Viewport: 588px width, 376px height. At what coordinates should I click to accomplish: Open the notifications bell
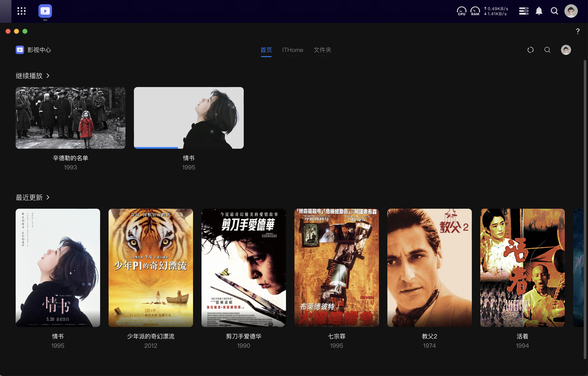[x=539, y=11]
